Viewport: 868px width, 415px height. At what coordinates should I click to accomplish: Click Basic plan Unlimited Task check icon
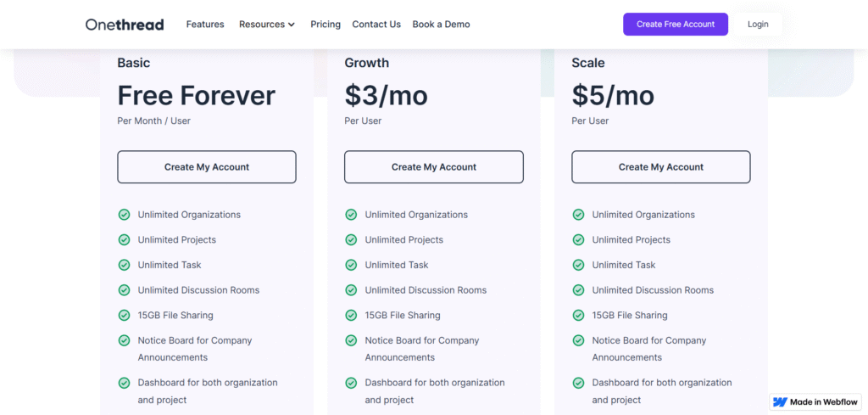pyautogui.click(x=124, y=265)
